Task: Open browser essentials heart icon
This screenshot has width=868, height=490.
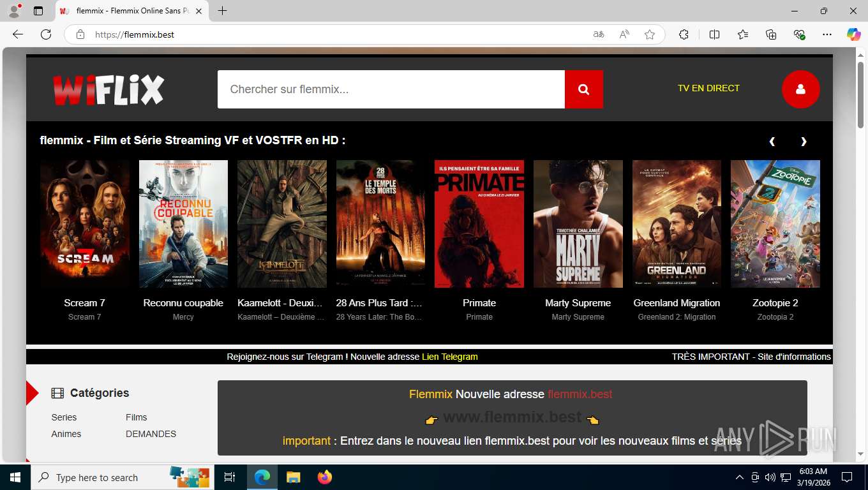Action: tap(799, 34)
